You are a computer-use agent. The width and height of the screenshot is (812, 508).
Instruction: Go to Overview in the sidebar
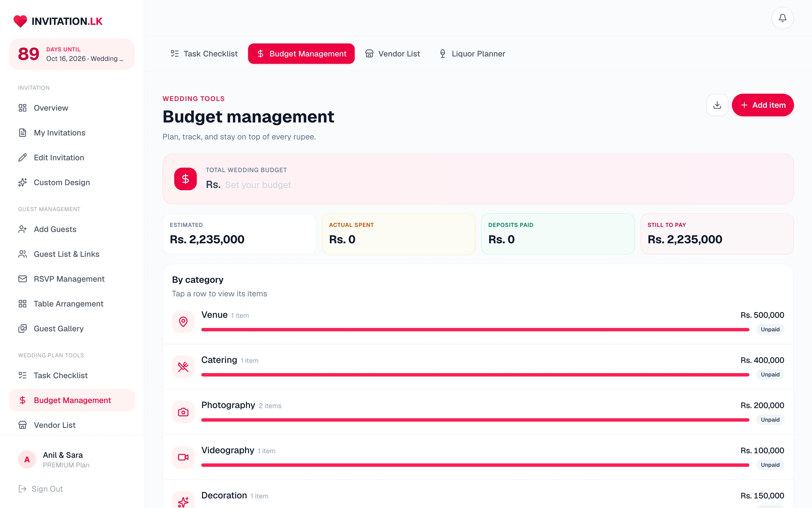coord(72,108)
